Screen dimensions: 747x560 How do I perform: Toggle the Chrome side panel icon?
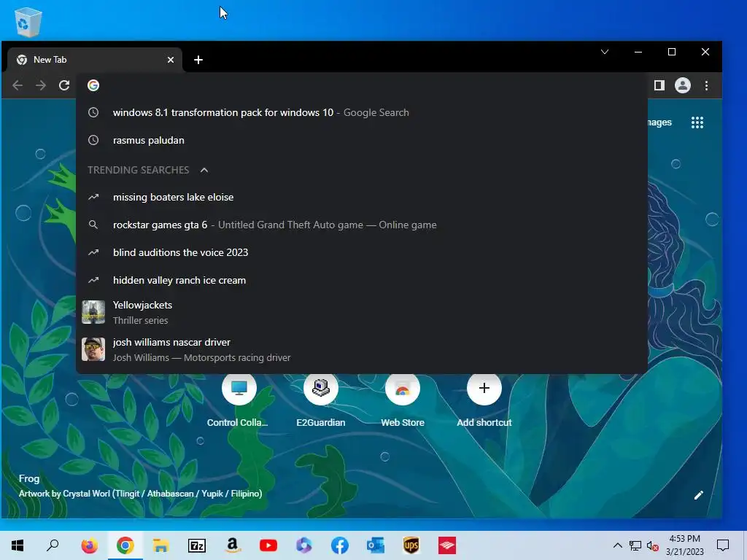click(659, 86)
